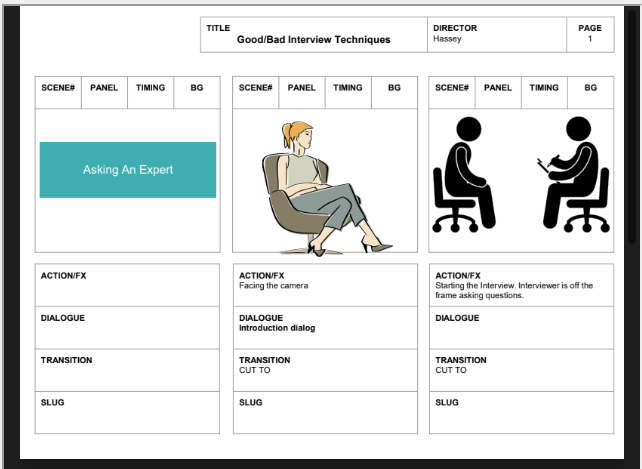Select the TIMING cell of the second panel
The width and height of the screenshot is (642, 469).
pyautogui.click(x=348, y=88)
